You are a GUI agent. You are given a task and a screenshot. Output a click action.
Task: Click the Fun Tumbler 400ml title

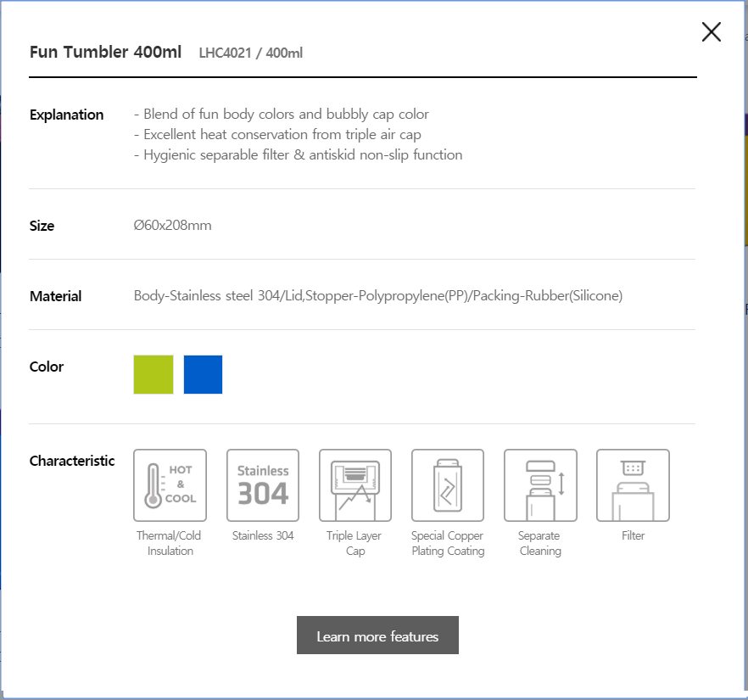[x=105, y=52]
